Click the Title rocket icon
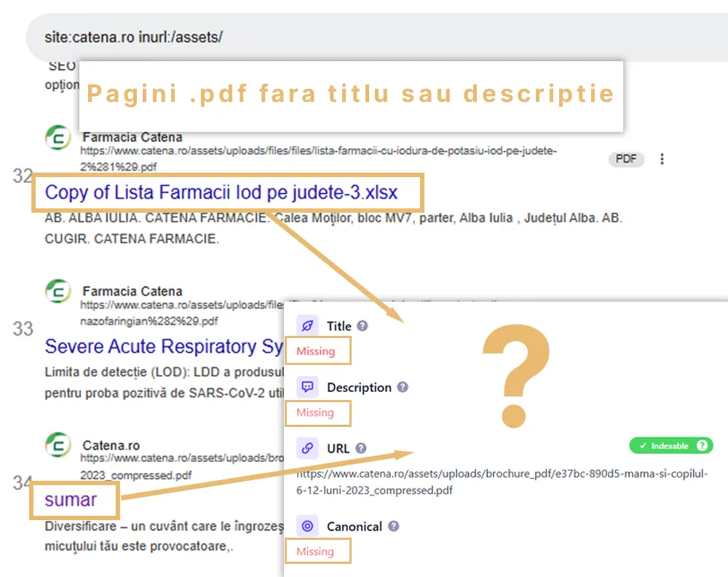The width and height of the screenshot is (728, 577). point(307,326)
